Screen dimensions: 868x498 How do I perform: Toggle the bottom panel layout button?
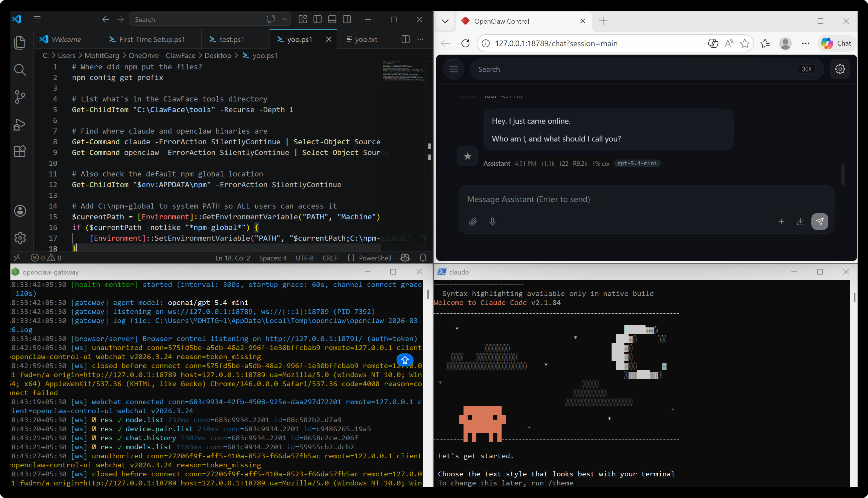tap(332, 19)
